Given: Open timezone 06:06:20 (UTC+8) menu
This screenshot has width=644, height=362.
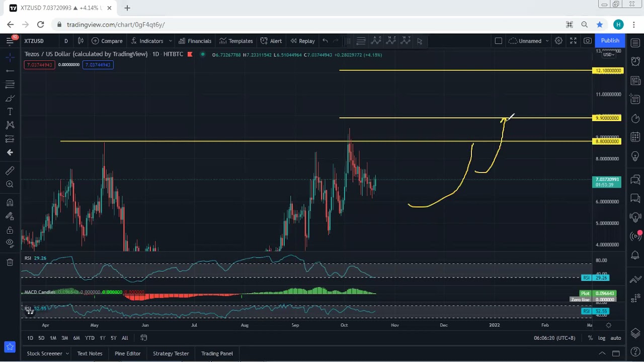Looking at the screenshot, I should click(554, 338).
